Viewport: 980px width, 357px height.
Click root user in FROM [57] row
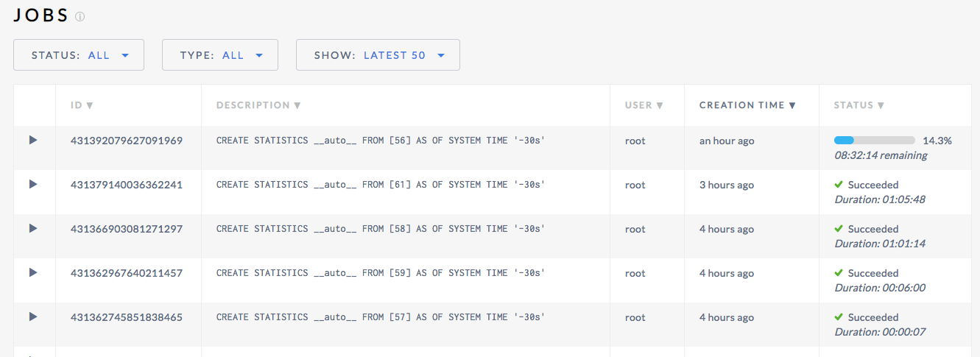[x=635, y=317]
